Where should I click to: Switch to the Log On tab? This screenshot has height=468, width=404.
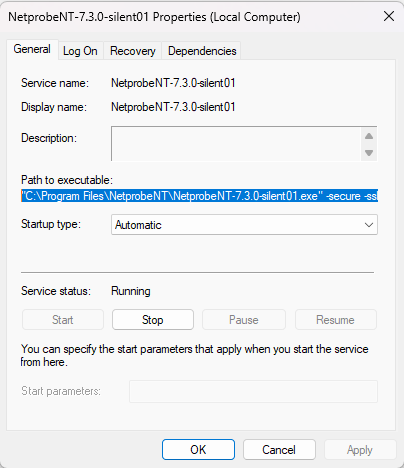click(x=80, y=51)
